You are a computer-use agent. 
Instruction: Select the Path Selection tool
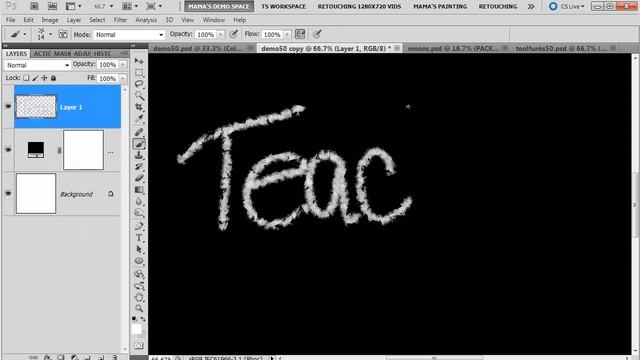[139, 249]
